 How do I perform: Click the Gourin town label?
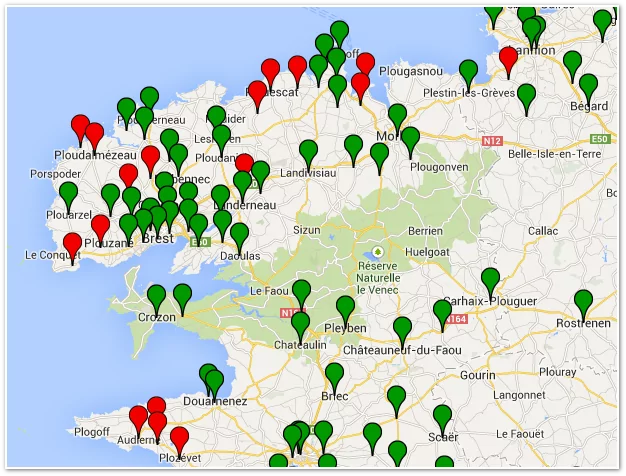477,375
